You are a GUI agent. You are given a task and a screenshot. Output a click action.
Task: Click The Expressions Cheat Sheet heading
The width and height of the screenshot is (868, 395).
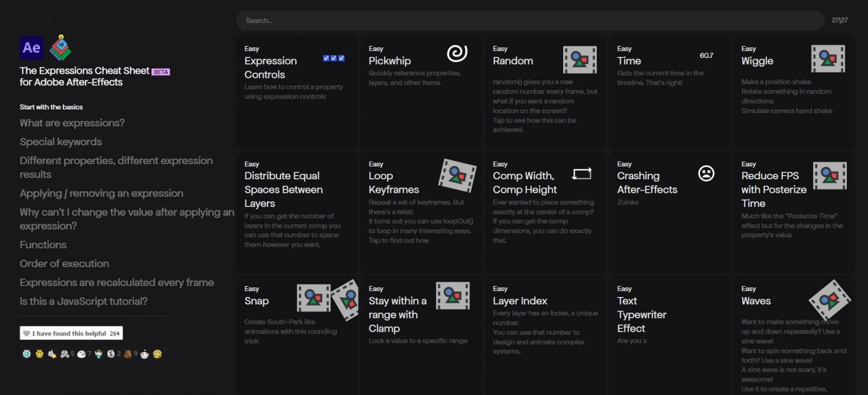[x=85, y=70]
